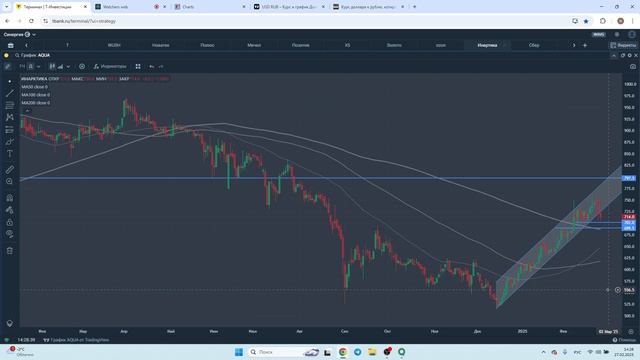Open the forecasting and measurement tools
640x360 pixels.
(x=10, y=130)
